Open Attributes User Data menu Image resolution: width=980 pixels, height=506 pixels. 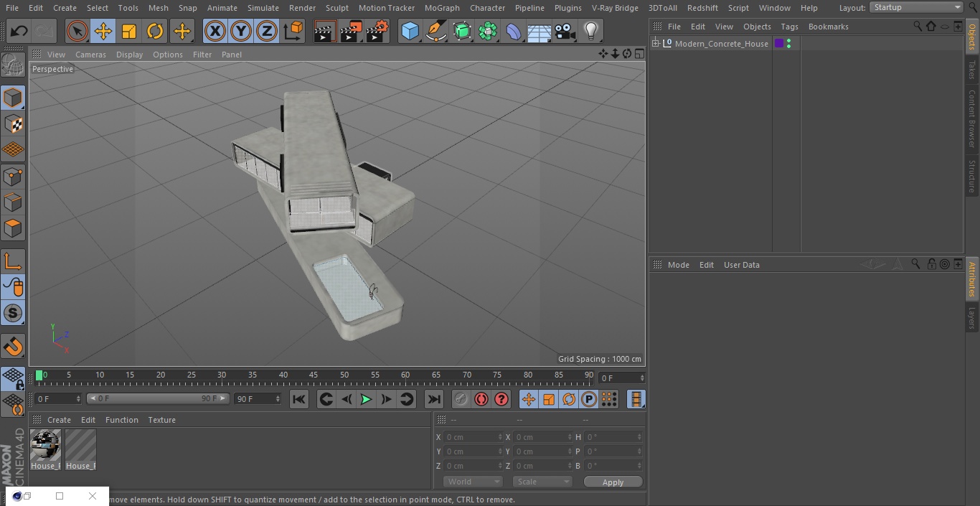[741, 265]
